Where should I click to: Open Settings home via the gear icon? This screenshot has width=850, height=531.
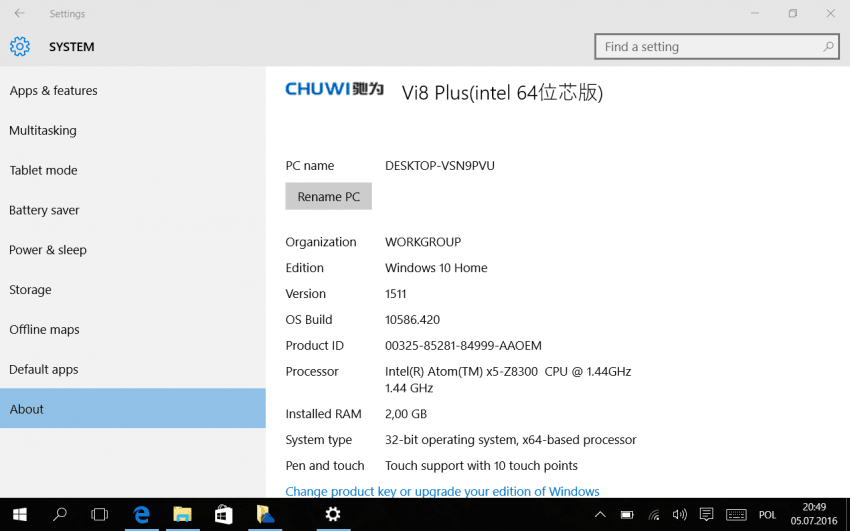tap(20, 47)
